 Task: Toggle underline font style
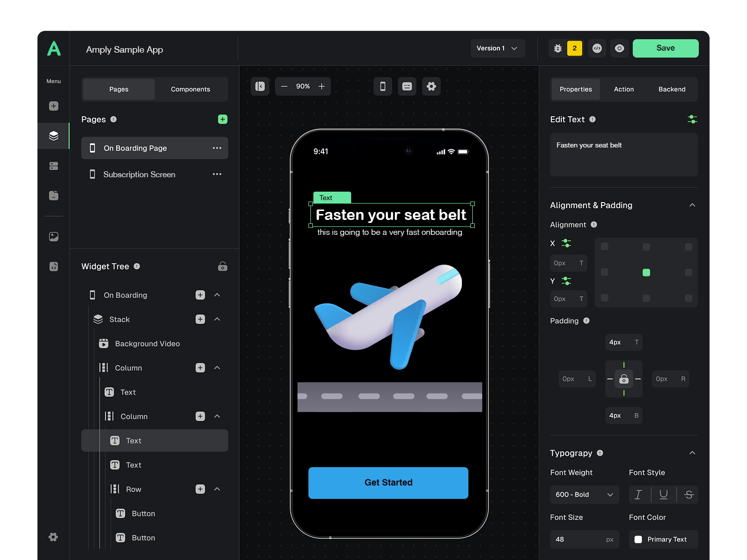pyautogui.click(x=664, y=494)
